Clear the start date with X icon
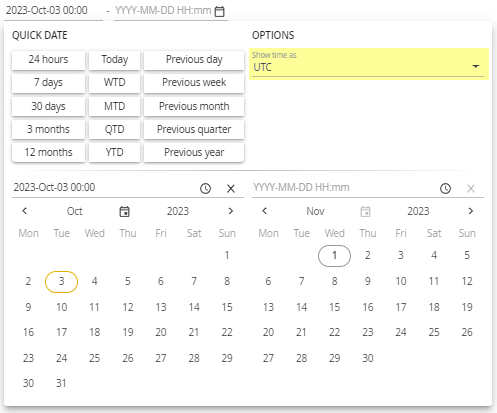Image resolution: width=497 pixels, height=413 pixels. pos(231,189)
